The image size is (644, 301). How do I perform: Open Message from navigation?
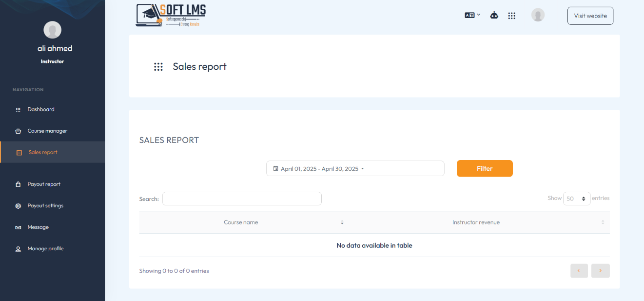(52, 227)
